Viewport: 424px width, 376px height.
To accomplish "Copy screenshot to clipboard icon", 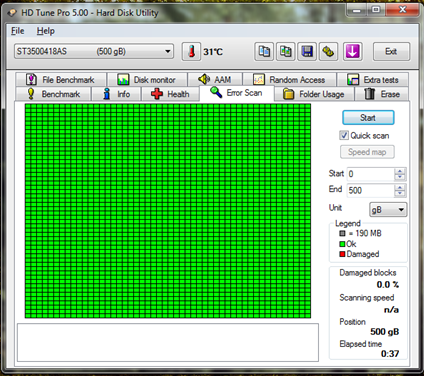I will [285, 52].
